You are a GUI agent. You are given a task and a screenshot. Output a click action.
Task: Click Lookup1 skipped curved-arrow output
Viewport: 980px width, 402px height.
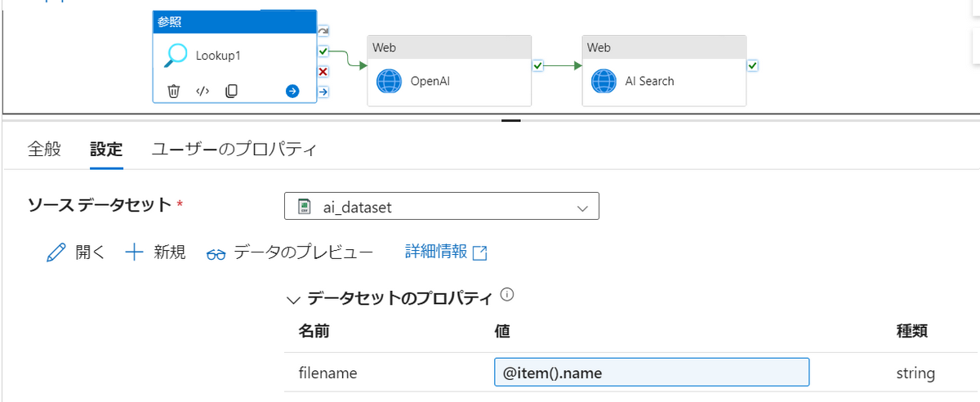click(x=323, y=30)
